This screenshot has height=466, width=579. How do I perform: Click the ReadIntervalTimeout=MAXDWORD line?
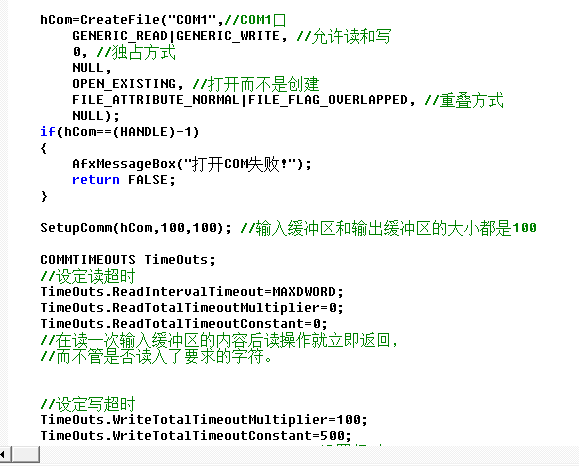[192, 292]
